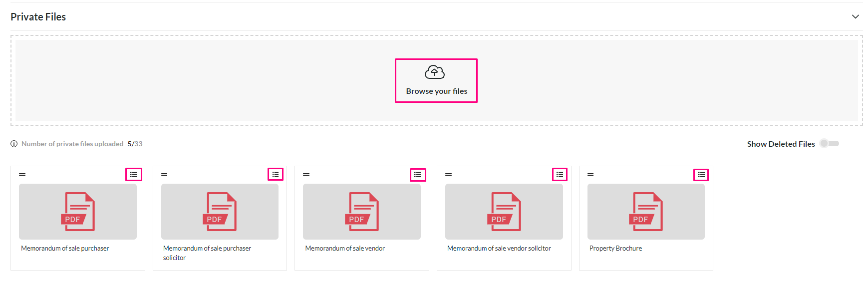Viewport: 868px width, 297px height.
Task: Open Memorandum of sale vendor solicitor PDF thumbnail
Action: click(504, 212)
